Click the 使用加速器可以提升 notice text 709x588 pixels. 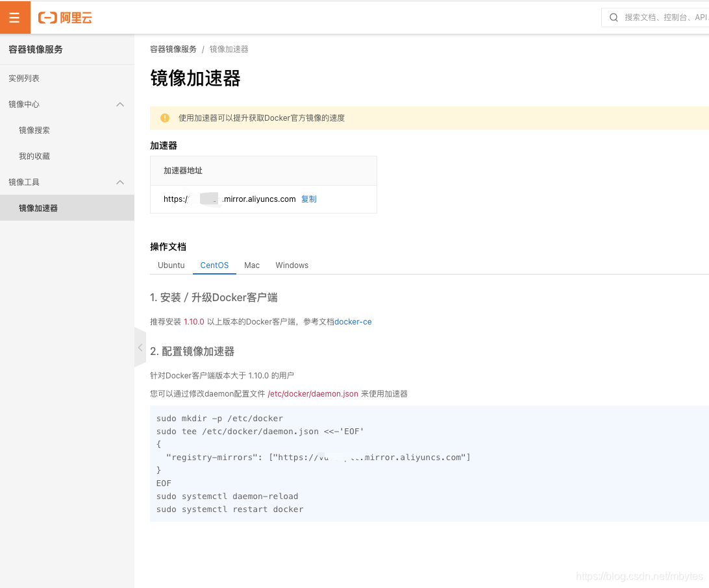point(262,118)
